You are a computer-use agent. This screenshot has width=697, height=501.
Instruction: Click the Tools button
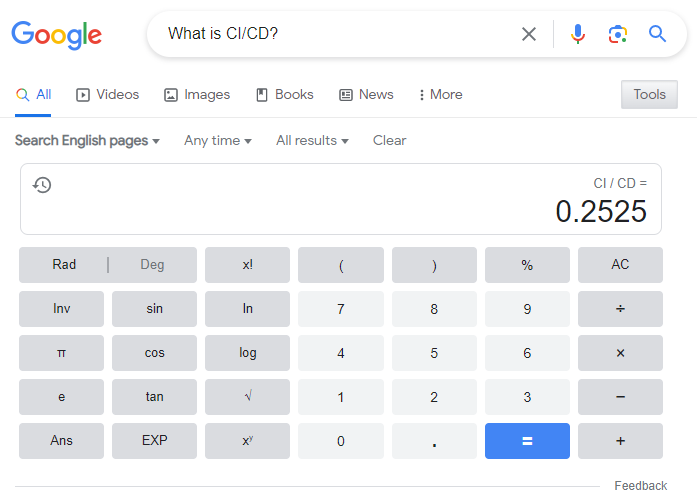coord(649,94)
